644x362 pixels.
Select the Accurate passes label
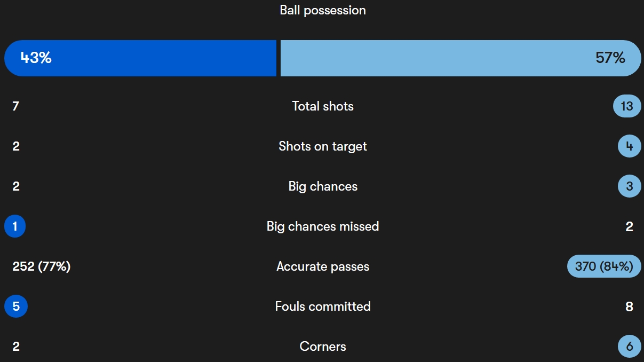click(x=322, y=266)
